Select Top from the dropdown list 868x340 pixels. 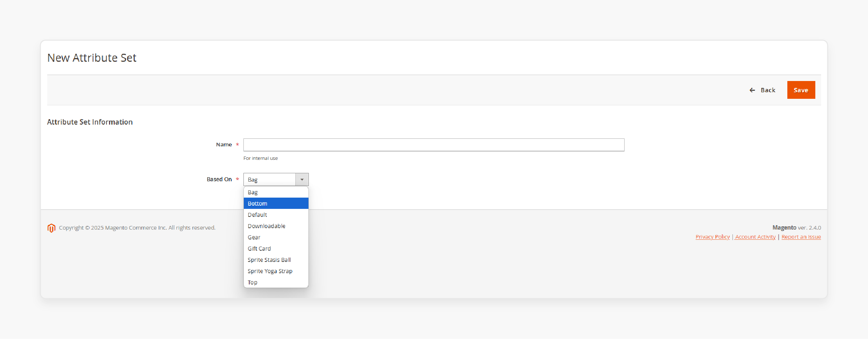coord(276,283)
